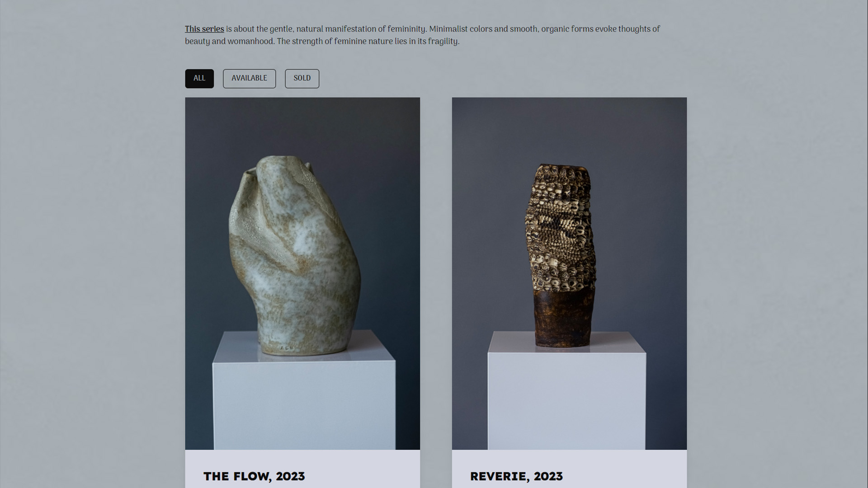Click the REVERIE, 2023 title

pyautogui.click(x=516, y=476)
